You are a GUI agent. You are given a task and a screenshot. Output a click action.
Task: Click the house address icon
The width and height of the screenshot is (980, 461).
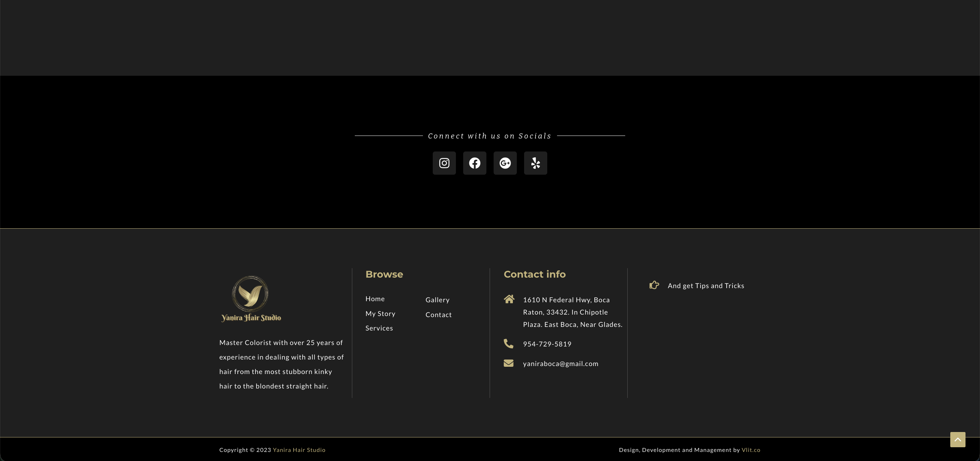[509, 299]
